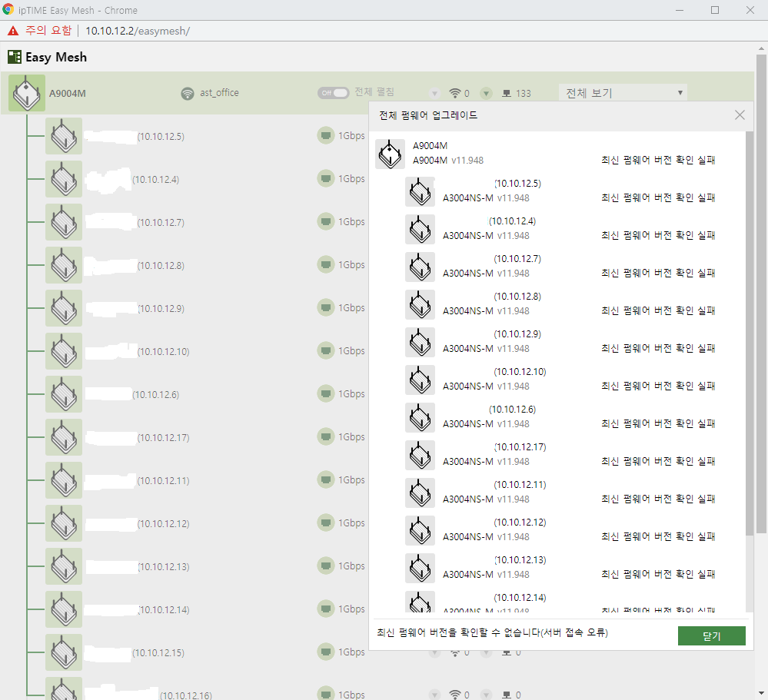Select router icon for 10.10.12.13 in tree
768x700 pixels.
pos(64,567)
